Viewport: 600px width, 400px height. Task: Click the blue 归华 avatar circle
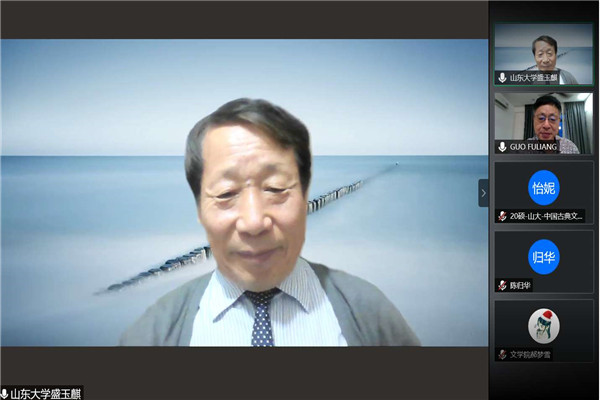(x=544, y=256)
